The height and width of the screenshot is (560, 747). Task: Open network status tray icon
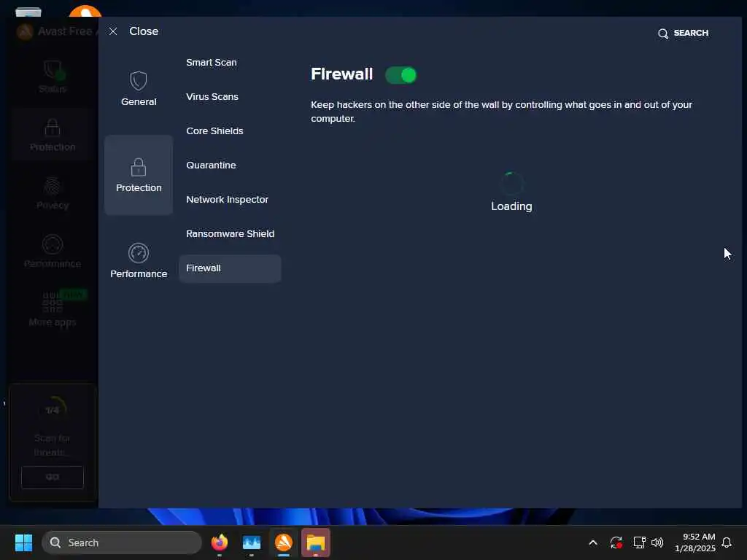click(x=639, y=542)
